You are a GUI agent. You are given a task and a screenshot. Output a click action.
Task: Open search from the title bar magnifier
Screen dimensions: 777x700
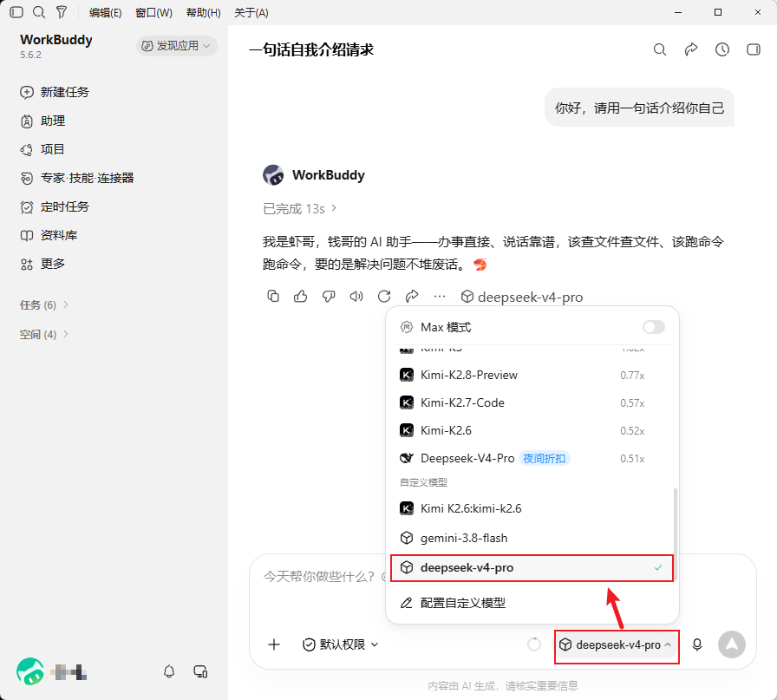(x=39, y=12)
